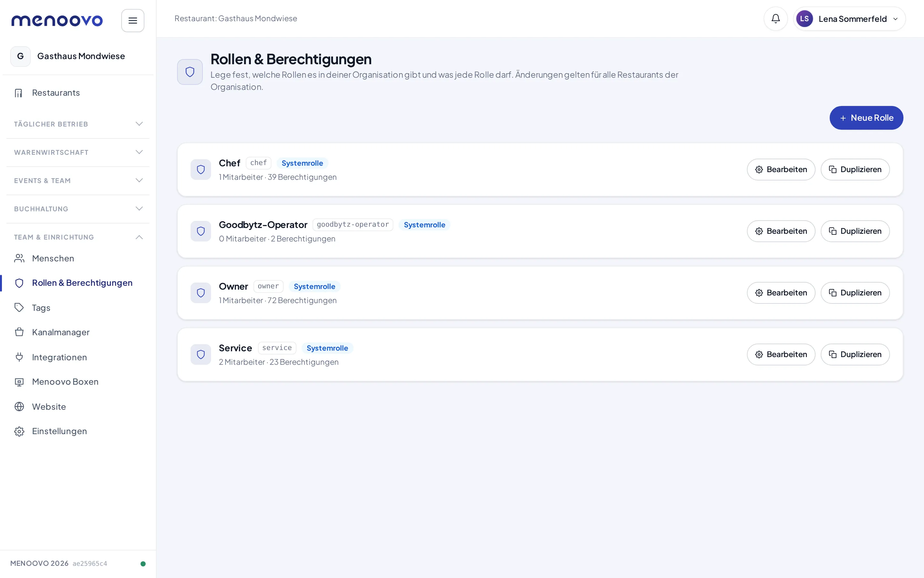Select Rollen & Berechtigungen in the sidebar
The width and height of the screenshot is (924, 578).
[x=78, y=283]
